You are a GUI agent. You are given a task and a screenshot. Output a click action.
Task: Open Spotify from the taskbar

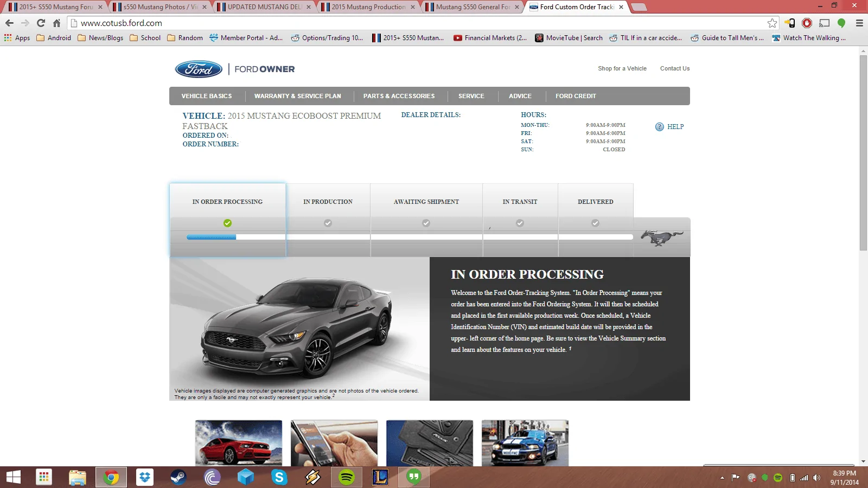point(347,477)
